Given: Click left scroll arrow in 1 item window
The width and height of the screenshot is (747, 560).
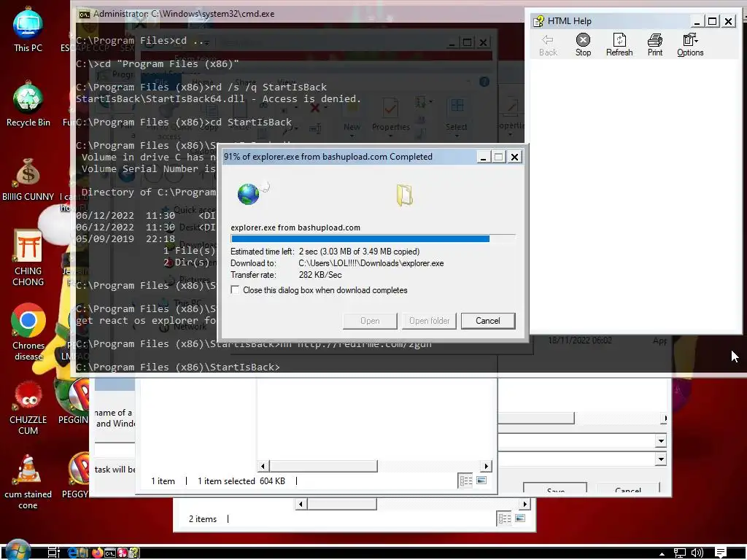Looking at the screenshot, I should pos(263,466).
